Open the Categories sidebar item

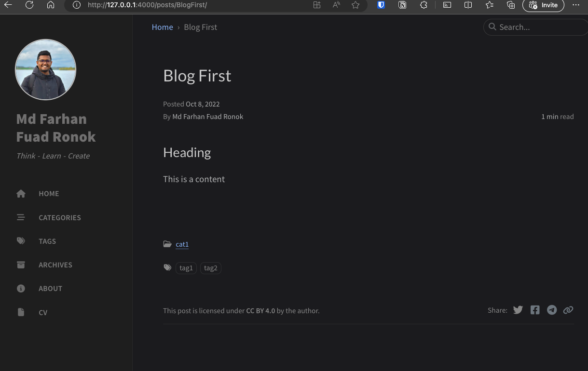tap(59, 218)
